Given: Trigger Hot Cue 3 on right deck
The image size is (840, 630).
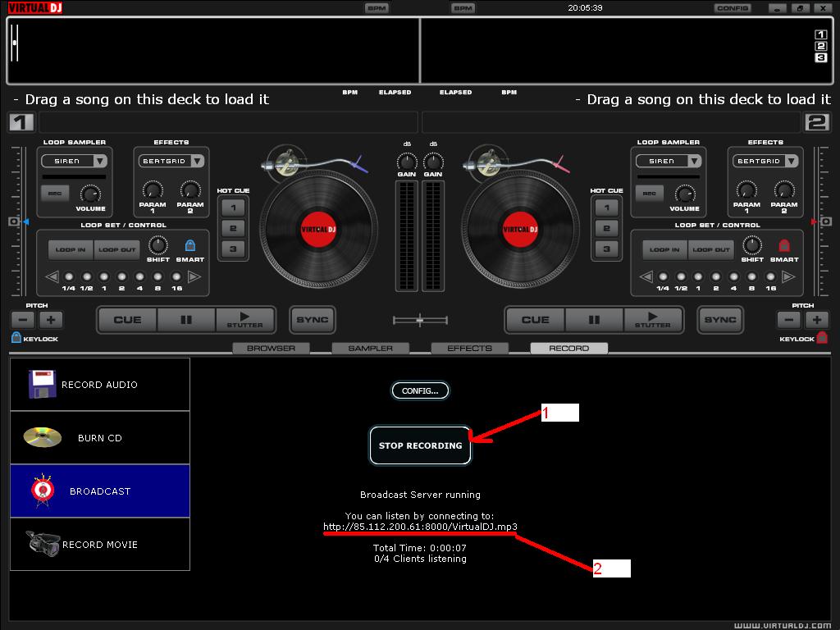Looking at the screenshot, I should pos(606,249).
